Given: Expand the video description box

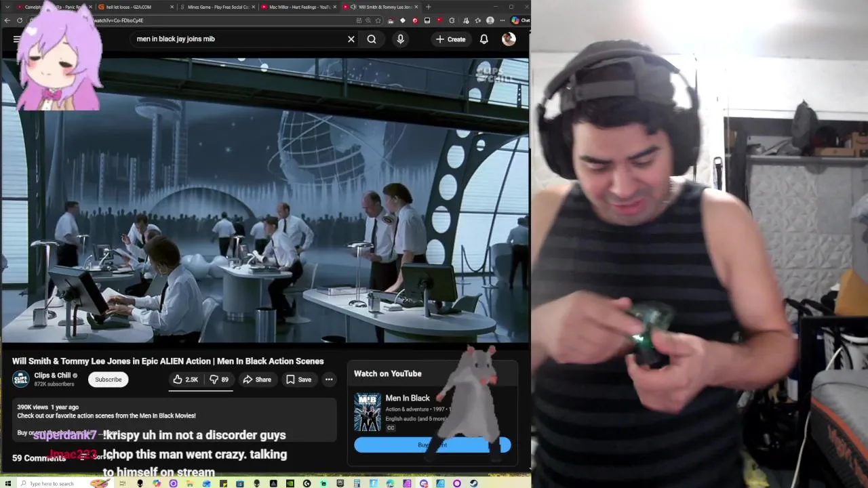Looking at the screenshot, I should pyautogui.click(x=174, y=420).
